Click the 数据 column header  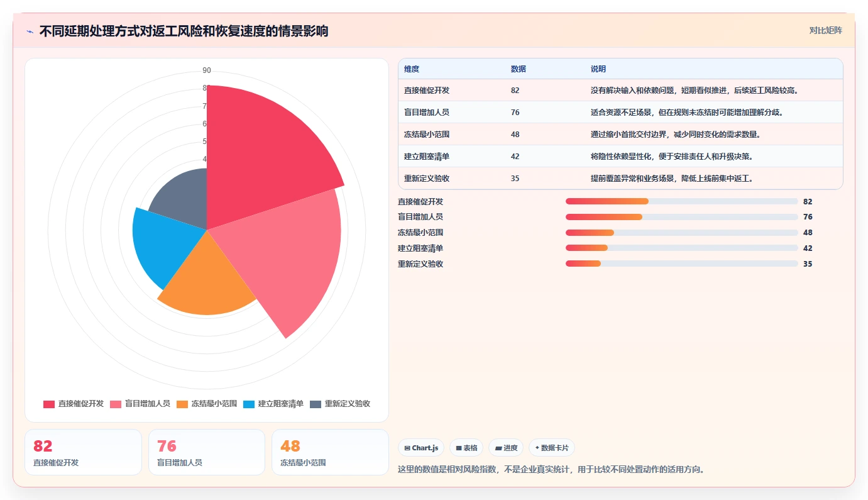pyautogui.click(x=519, y=69)
